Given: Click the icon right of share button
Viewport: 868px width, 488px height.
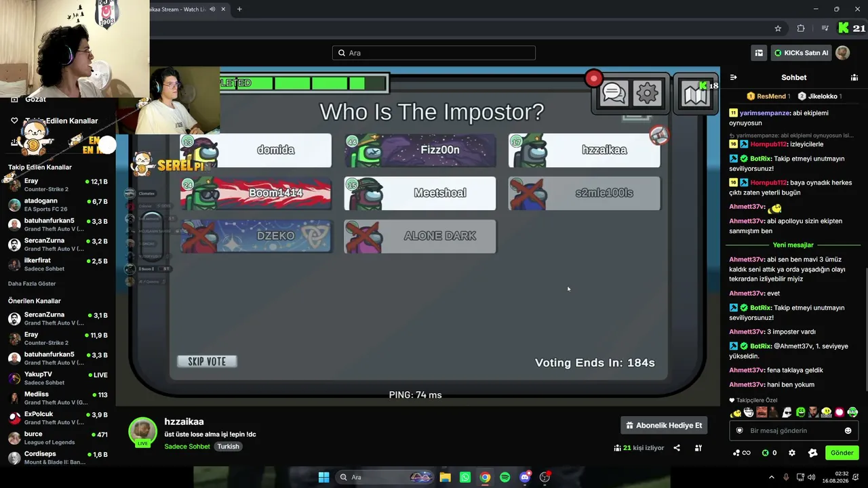Looking at the screenshot, I should click(698, 448).
